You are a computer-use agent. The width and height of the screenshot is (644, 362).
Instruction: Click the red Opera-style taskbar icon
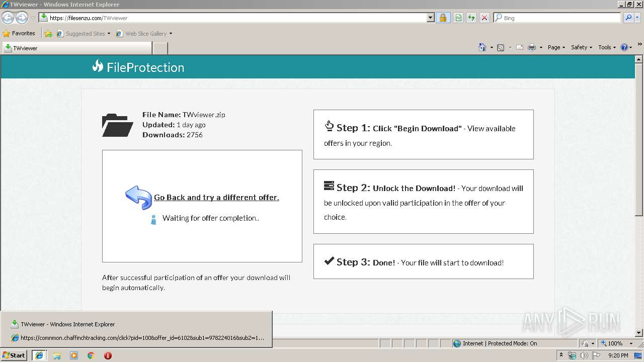coord(108,355)
